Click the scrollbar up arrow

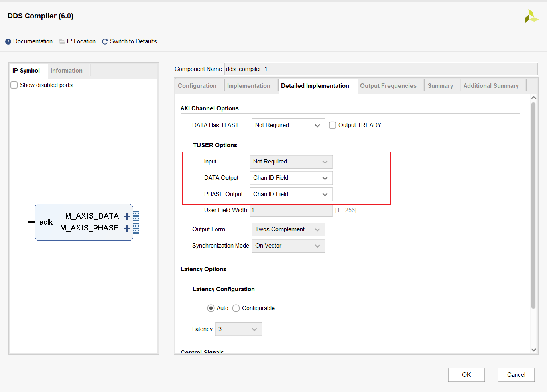(x=533, y=98)
